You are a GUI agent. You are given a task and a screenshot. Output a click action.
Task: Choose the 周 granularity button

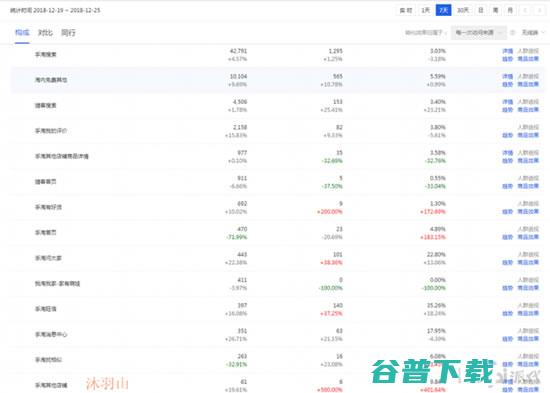tap(496, 10)
